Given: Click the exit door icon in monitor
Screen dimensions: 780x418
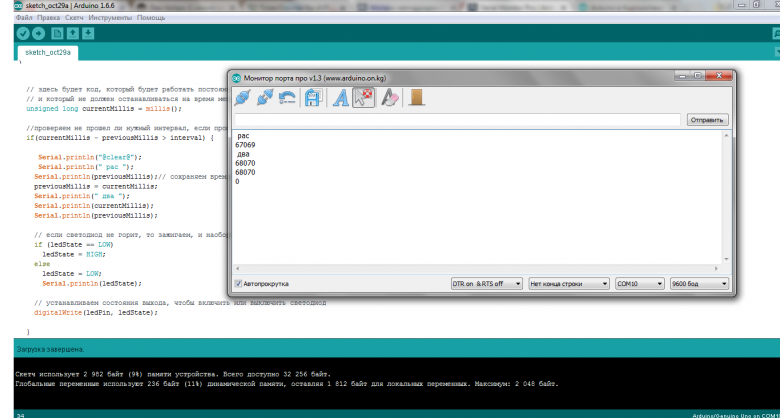Looking at the screenshot, I should (x=416, y=98).
